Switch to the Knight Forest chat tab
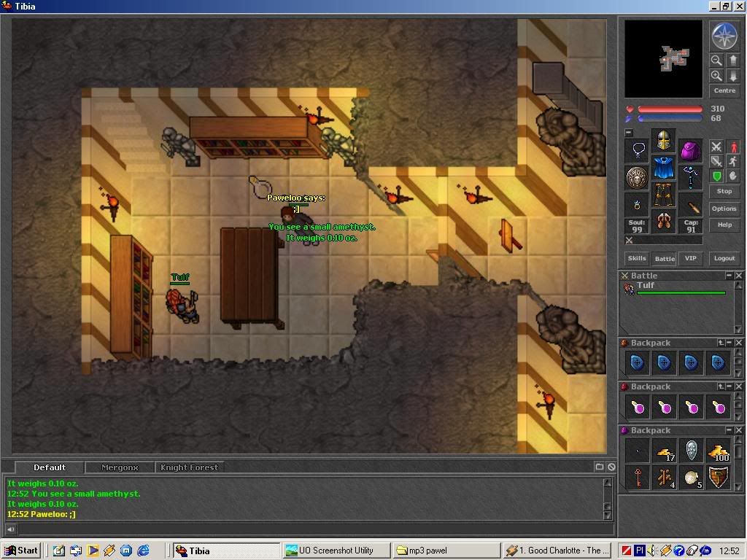 189,467
